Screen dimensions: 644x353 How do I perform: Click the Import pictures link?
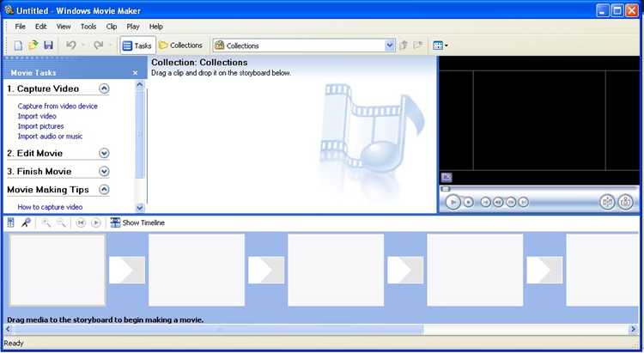40,126
